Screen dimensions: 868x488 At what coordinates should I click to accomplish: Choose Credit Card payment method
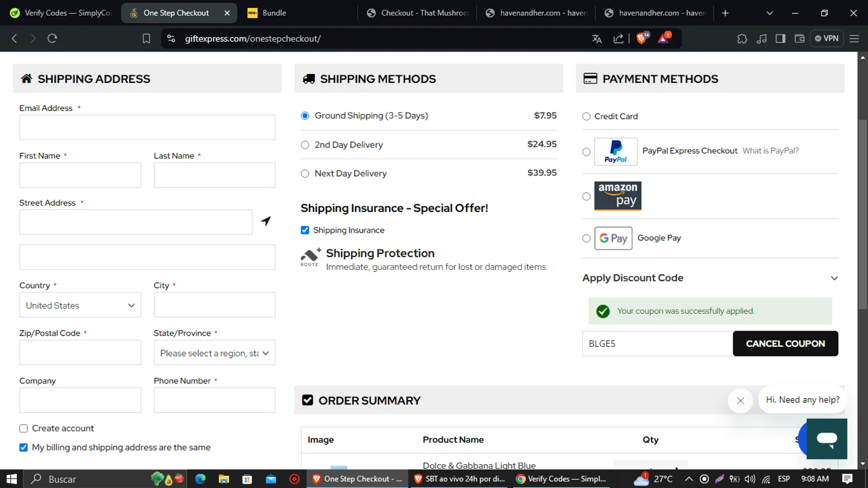click(x=586, y=116)
